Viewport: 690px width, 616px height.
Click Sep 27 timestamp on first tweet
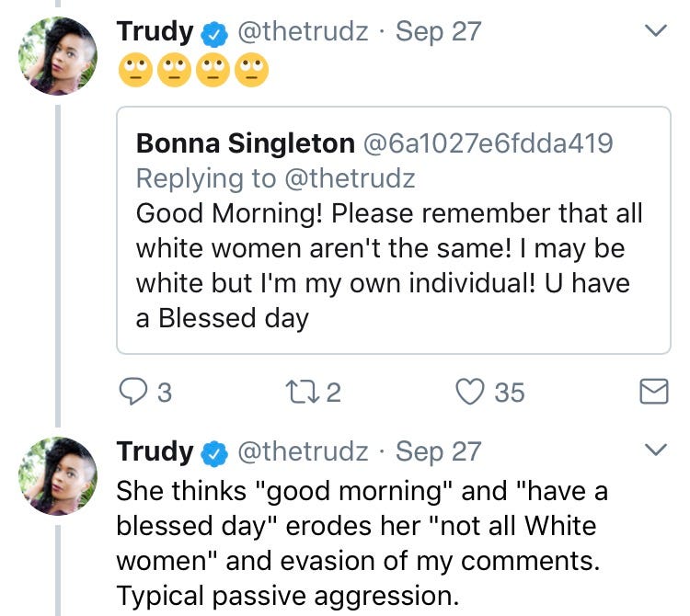pyautogui.click(x=438, y=32)
